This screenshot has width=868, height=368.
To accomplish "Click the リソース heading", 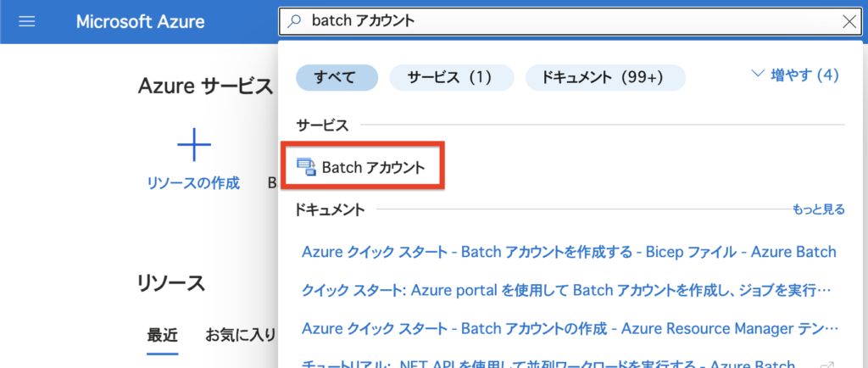I will point(171,283).
